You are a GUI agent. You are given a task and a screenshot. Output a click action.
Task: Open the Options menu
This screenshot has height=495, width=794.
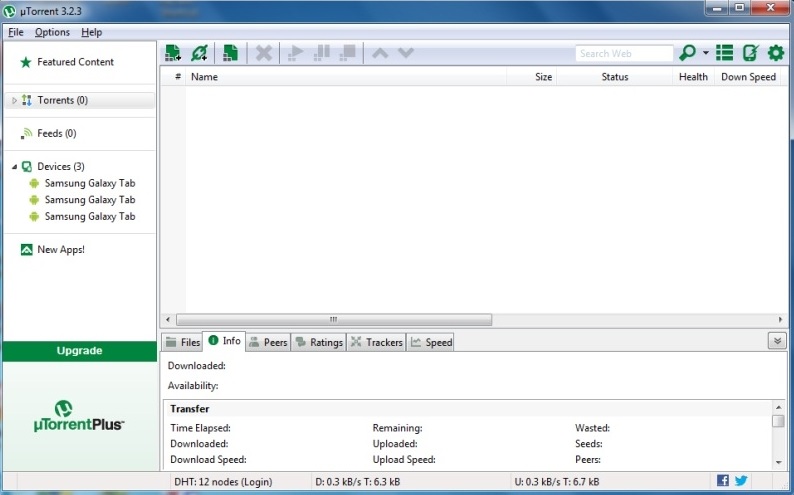[52, 32]
